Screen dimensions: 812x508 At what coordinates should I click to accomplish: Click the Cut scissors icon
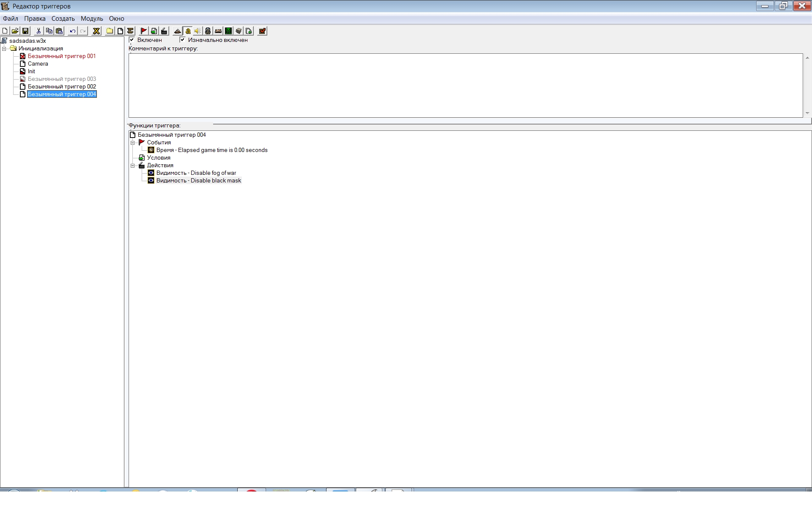pyautogui.click(x=38, y=31)
